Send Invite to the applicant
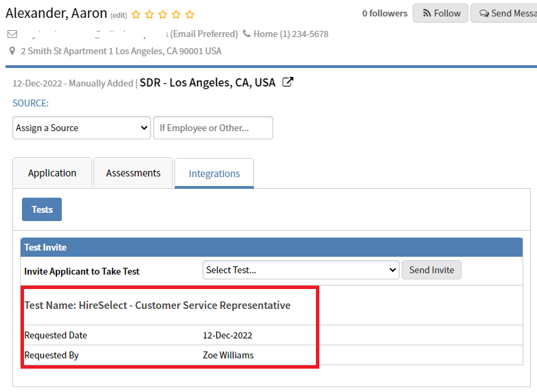The width and height of the screenshot is (537, 392). point(431,270)
